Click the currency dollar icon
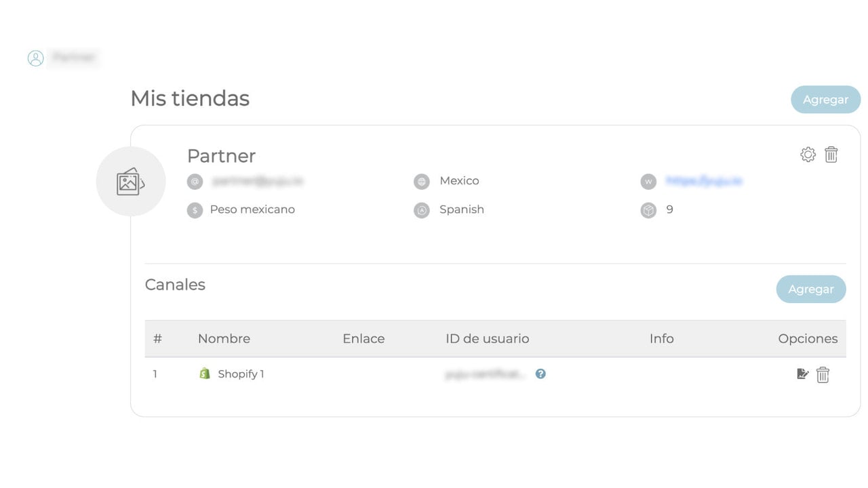Viewport: 868px width, 488px height. [x=195, y=211]
